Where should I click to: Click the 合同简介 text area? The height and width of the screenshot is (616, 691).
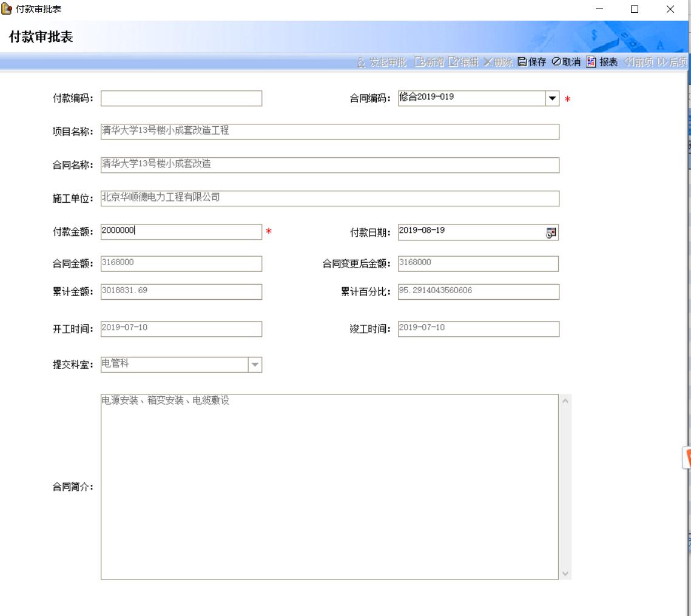tap(329, 487)
